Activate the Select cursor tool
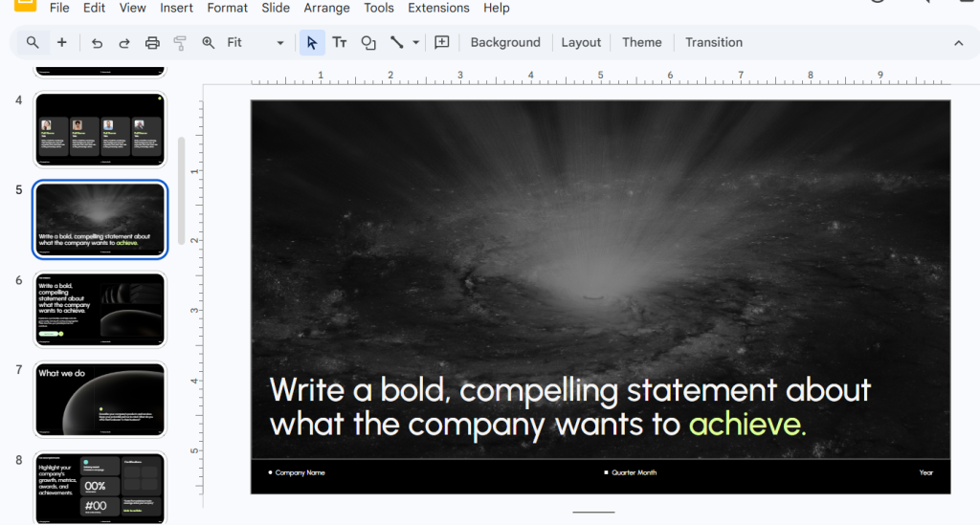Image resolution: width=980 pixels, height=525 pixels. [312, 42]
